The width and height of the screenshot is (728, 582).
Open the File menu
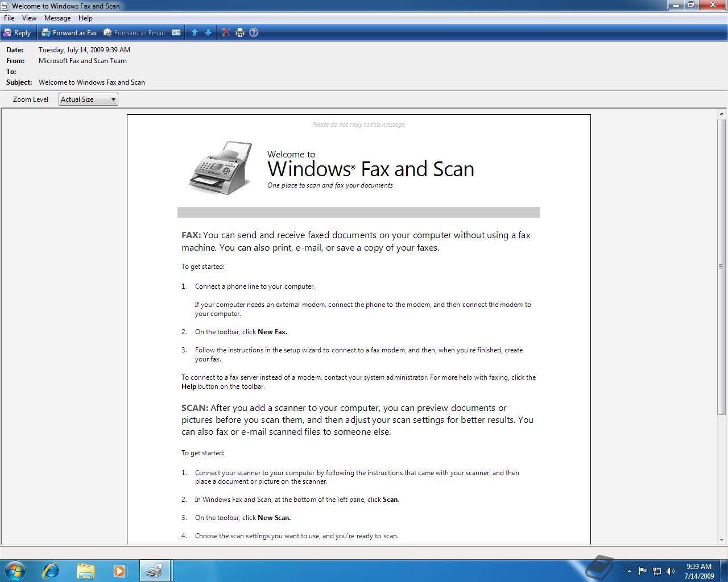pos(9,18)
